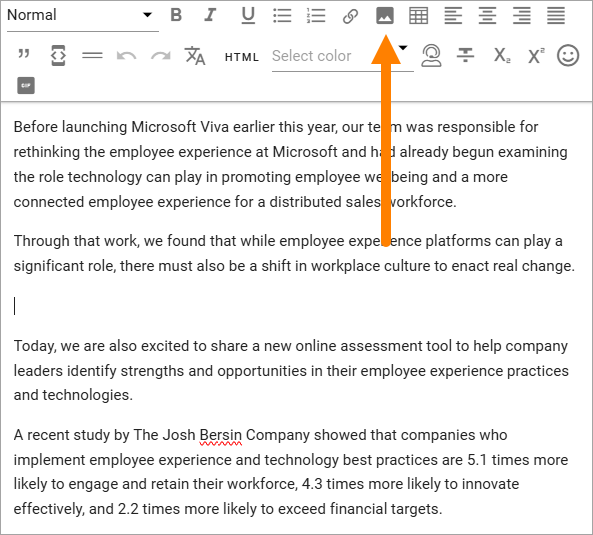
Task: Open the translate text icon
Action: 195,56
